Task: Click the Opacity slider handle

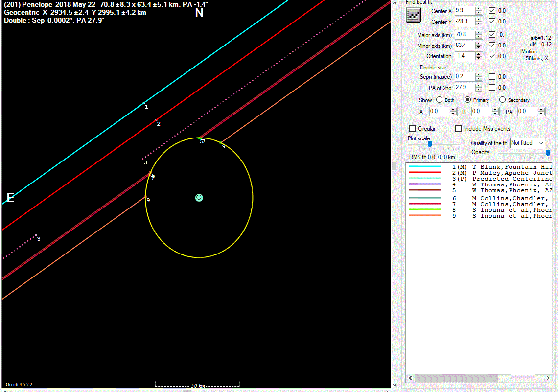Action: pos(548,153)
